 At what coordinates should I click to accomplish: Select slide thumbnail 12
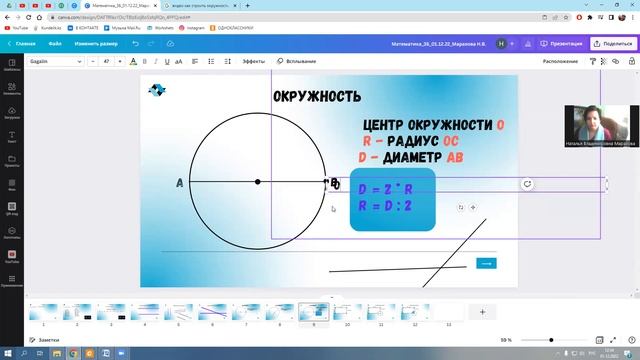pyautogui.click(x=415, y=312)
